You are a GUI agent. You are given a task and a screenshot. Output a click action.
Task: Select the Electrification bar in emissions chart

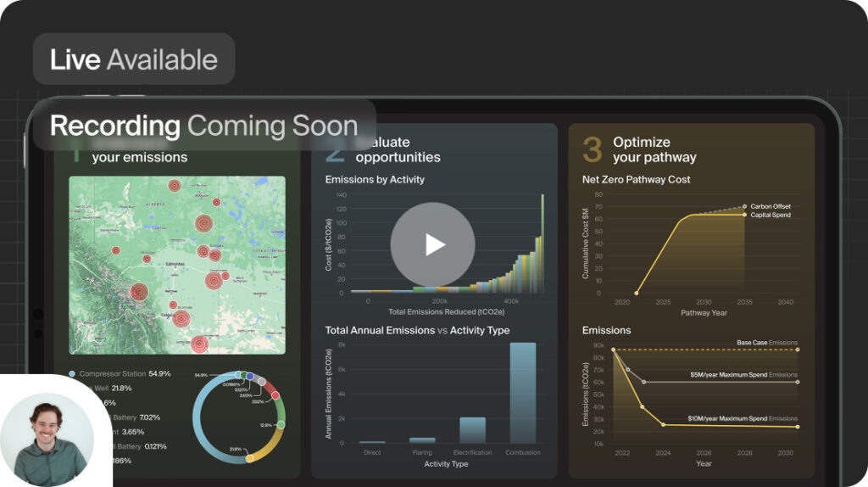coord(472,429)
